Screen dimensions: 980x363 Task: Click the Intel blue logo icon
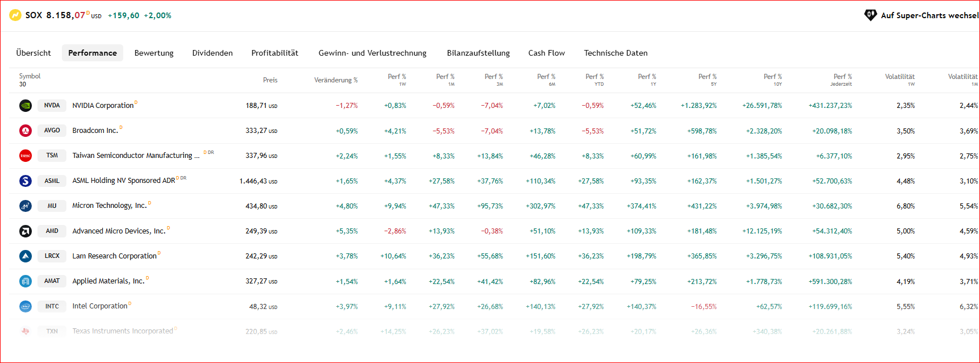click(26, 306)
